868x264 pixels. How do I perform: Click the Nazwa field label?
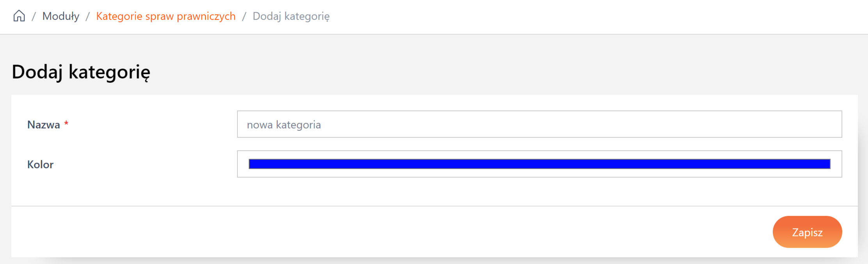[x=43, y=125]
